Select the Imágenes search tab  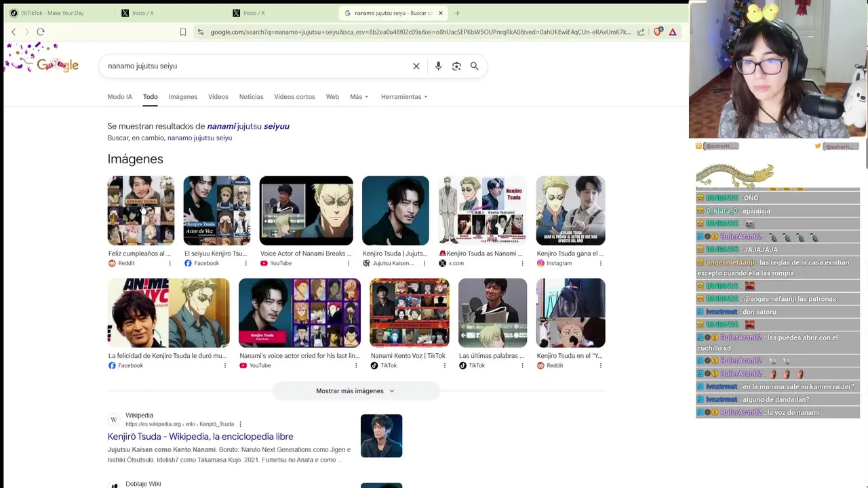coord(183,97)
